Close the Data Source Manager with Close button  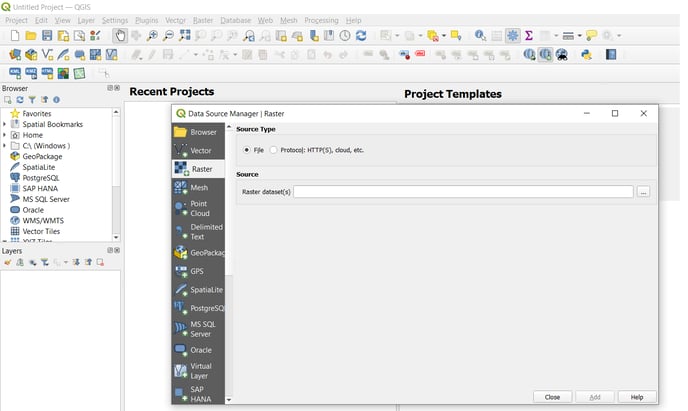click(552, 397)
